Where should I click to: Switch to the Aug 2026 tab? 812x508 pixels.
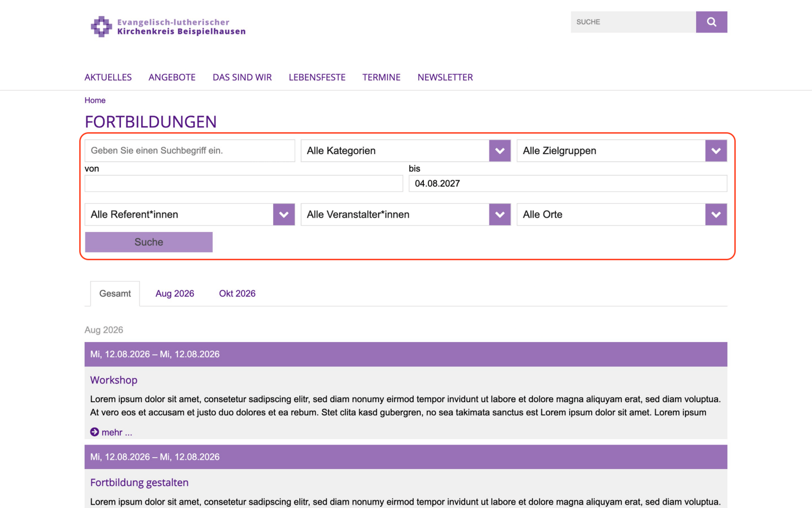pyautogui.click(x=175, y=293)
